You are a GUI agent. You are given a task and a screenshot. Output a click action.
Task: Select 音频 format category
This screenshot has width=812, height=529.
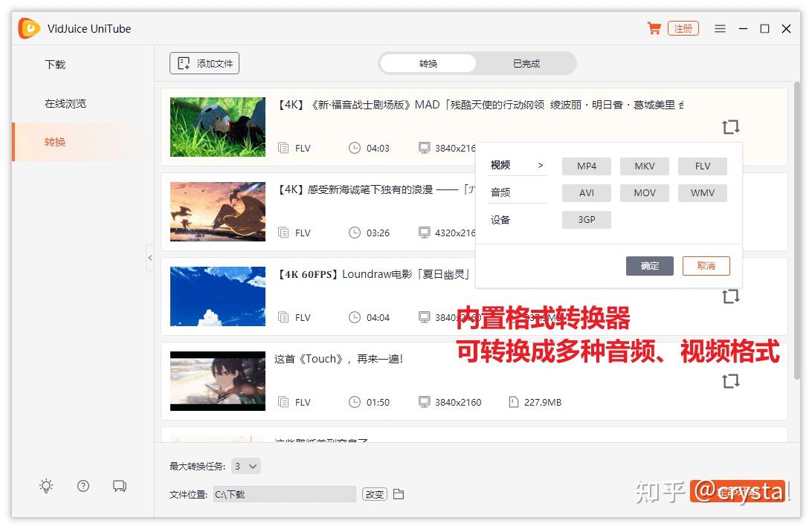pos(517,192)
